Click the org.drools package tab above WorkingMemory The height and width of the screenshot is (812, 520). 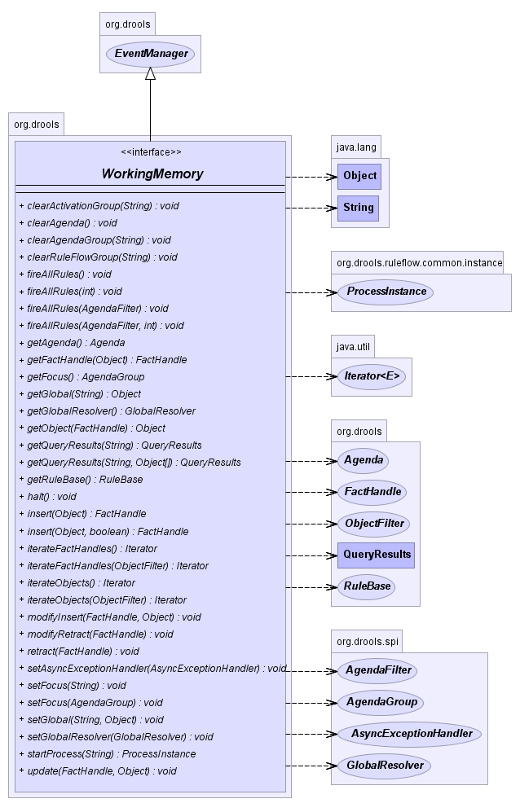coord(37,125)
